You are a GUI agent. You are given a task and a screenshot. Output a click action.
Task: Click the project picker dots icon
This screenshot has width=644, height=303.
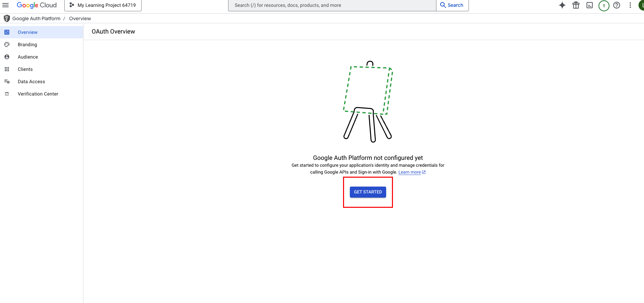tap(72, 5)
